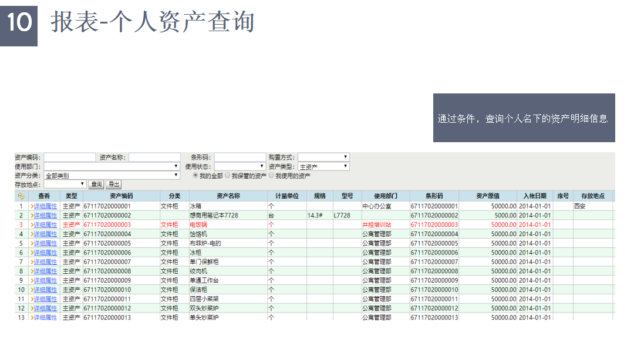This screenshot has height=349, width=644.
Task: Click into the 资产编码 input field
Action: (69, 157)
